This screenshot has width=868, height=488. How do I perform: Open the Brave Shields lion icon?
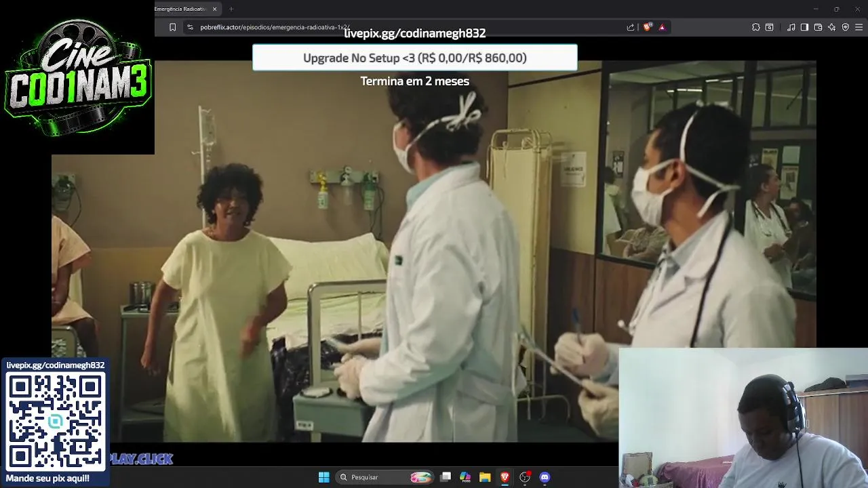[647, 27]
